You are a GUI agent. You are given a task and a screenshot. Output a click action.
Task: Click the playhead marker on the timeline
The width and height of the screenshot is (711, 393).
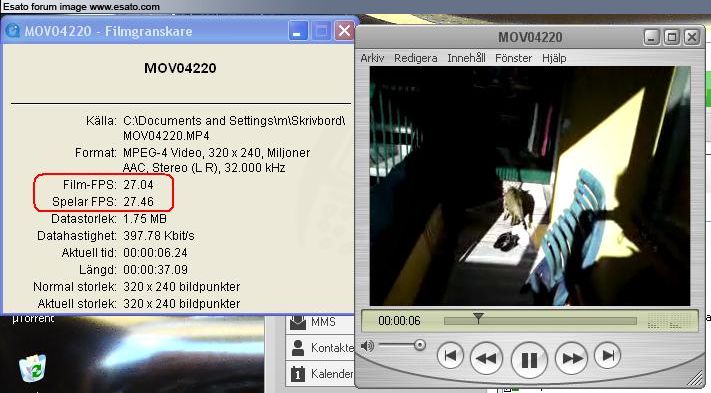(478, 318)
